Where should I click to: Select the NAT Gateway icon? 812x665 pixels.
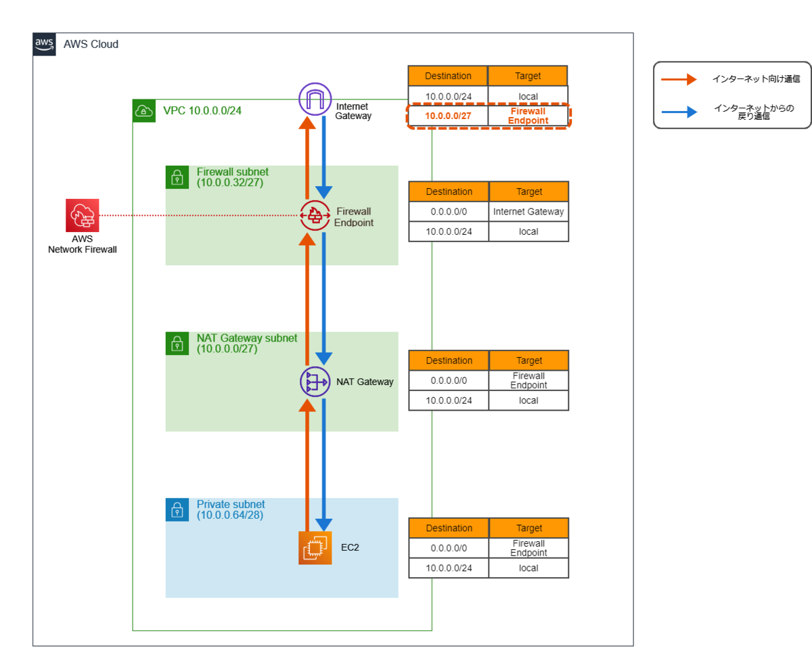[x=315, y=382]
